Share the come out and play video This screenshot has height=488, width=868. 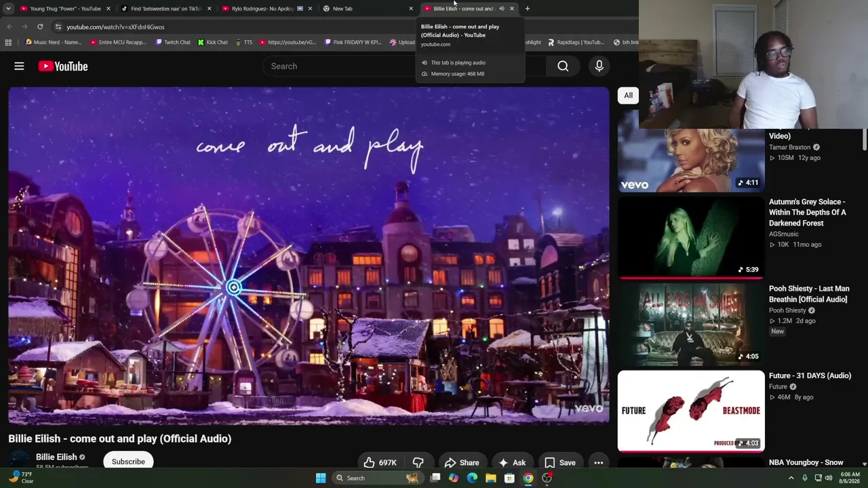pyautogui.click(x=462, y=463)
